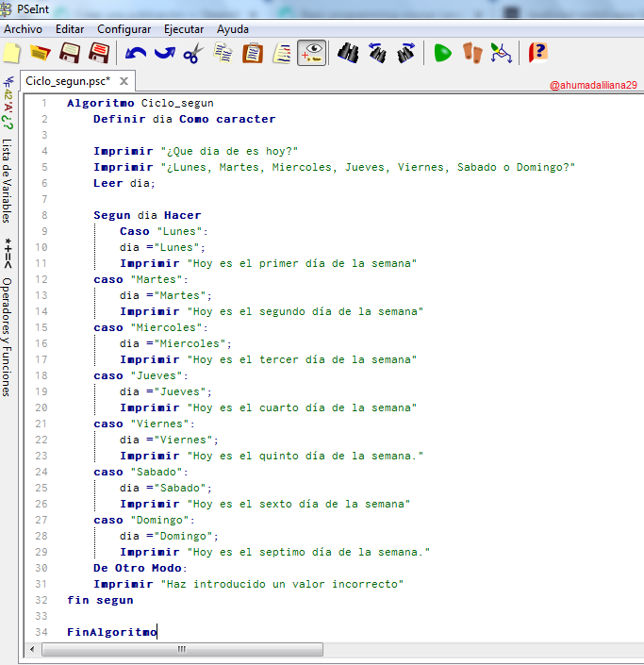This screenshot has width=644, height=665.
Task: Click line number 17 in the gutter
Action: tap(41, 359)
